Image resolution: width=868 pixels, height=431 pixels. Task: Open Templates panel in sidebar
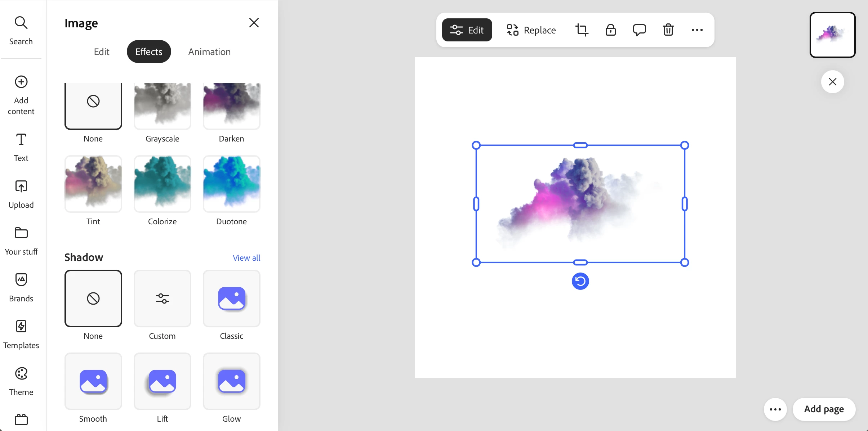point(21,334)
